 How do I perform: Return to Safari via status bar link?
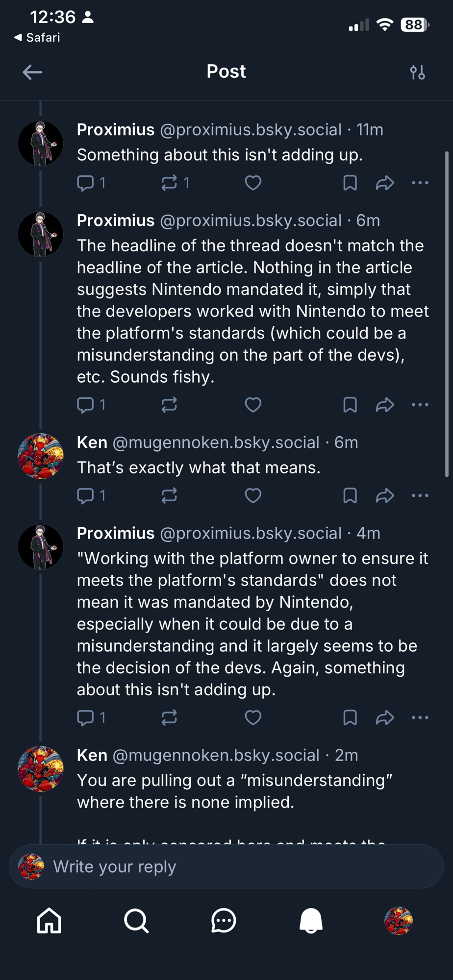click(x=37, y=38)
